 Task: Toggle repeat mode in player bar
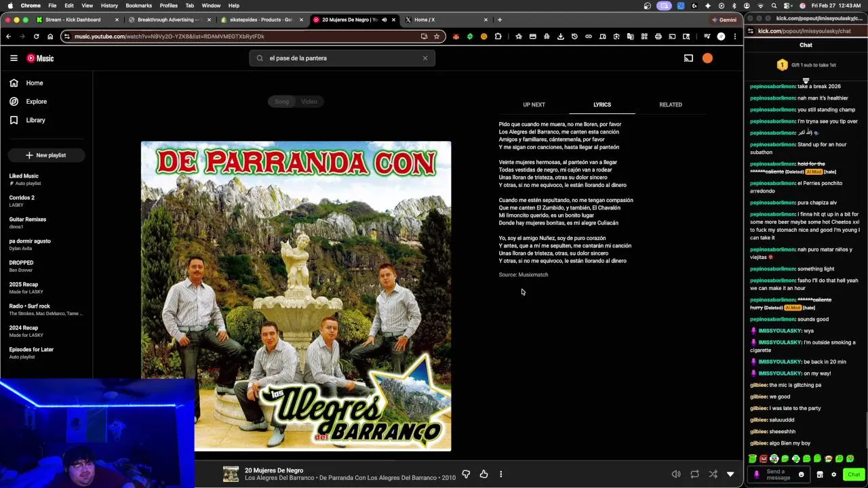point(694,474)
